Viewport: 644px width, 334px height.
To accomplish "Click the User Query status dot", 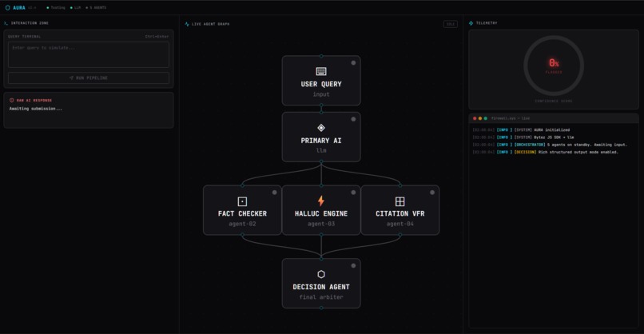I will pos(353,63).
